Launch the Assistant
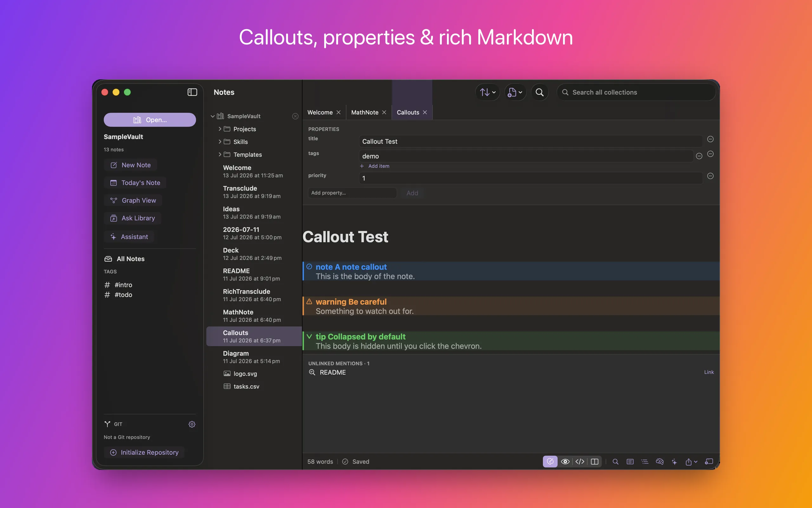Screen dimensions: 812x508 click(x=129, y=237)
